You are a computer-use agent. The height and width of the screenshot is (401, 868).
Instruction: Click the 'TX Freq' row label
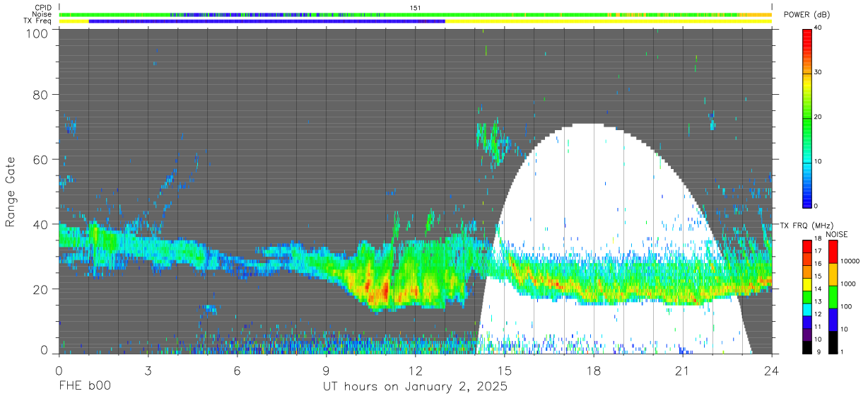point(38,21)
